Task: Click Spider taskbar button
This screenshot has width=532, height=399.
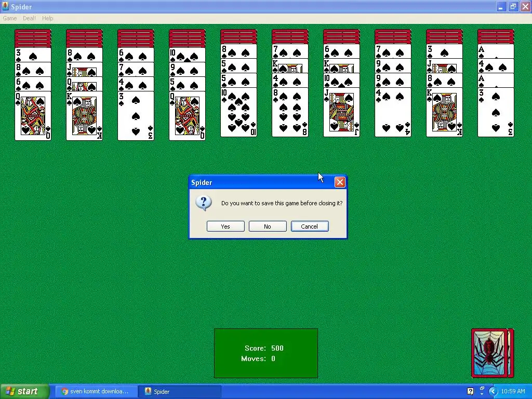Action: pyautogui.click(x=180, y=392)
